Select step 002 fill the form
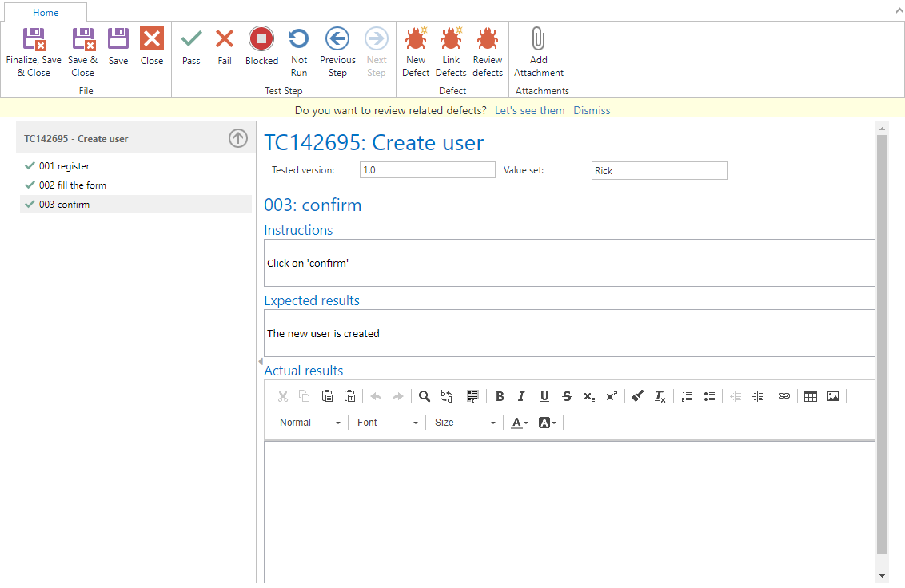This screenshot has height=588, width=905. pos(73,185)
